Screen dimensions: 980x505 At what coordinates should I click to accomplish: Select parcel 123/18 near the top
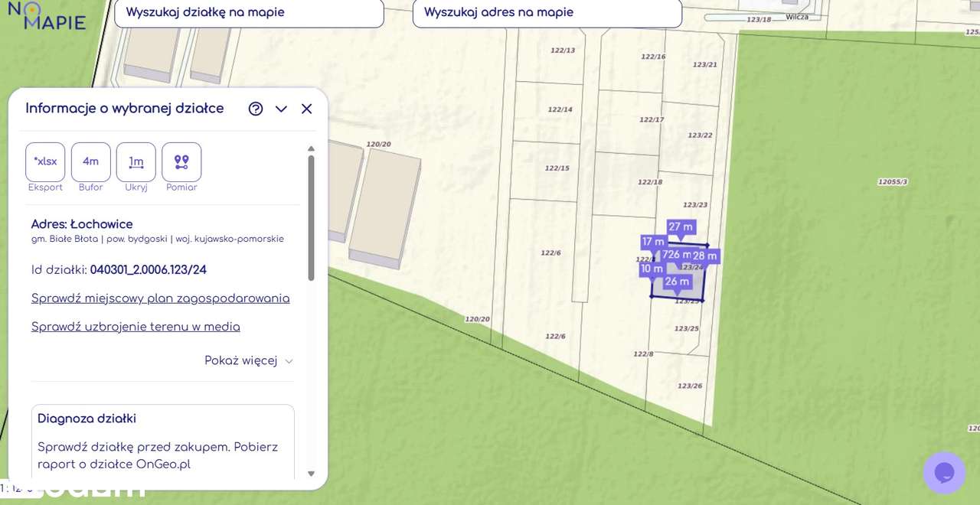(x=759, y=19)
